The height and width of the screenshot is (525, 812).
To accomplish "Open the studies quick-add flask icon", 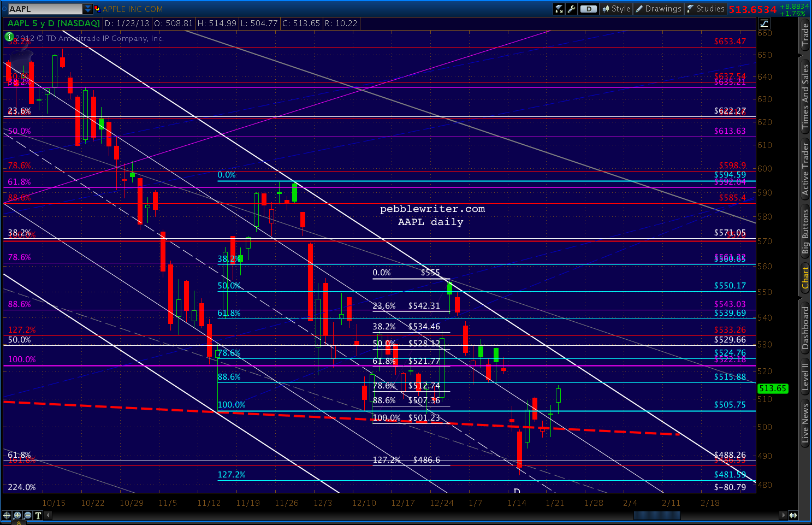I will [559, 9].
